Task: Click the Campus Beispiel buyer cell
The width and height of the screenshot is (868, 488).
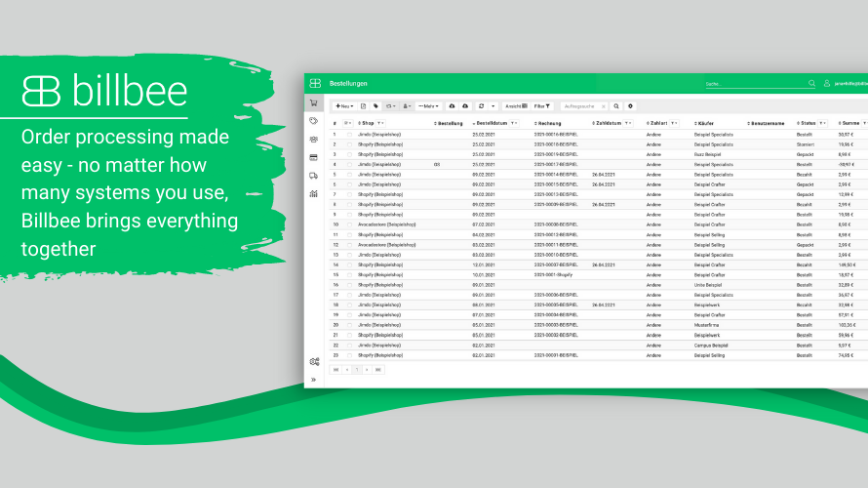Action: [711, 346]
